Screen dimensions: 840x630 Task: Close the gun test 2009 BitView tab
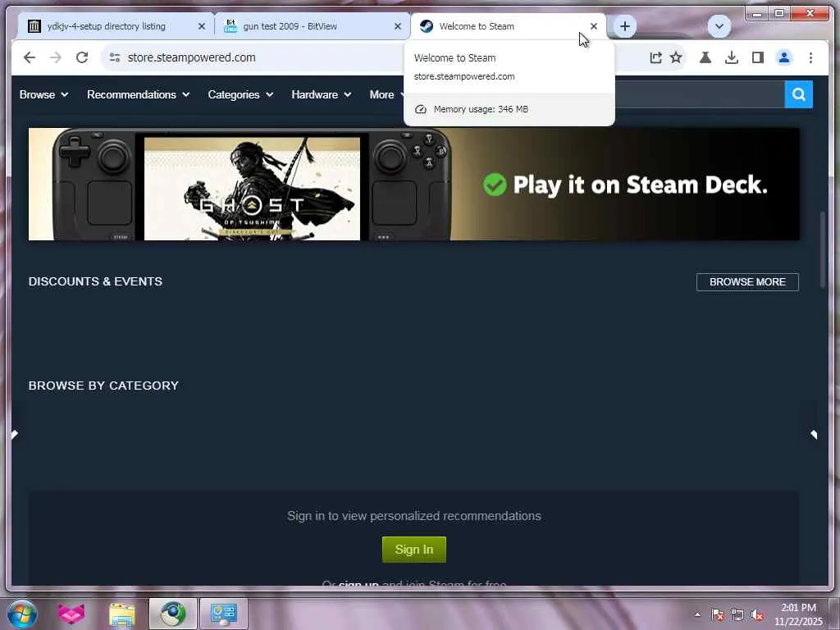click(x=398, y=26)
